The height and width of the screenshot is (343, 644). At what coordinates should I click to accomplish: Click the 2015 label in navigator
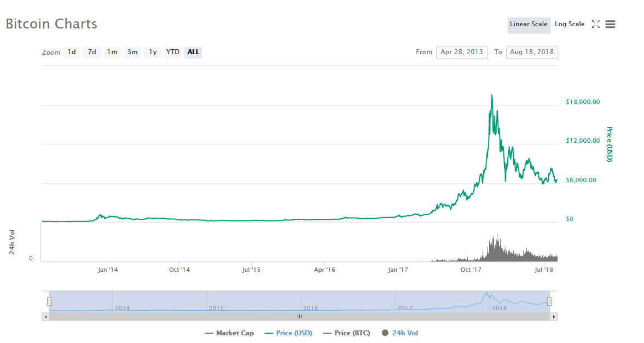coord(216,308)
